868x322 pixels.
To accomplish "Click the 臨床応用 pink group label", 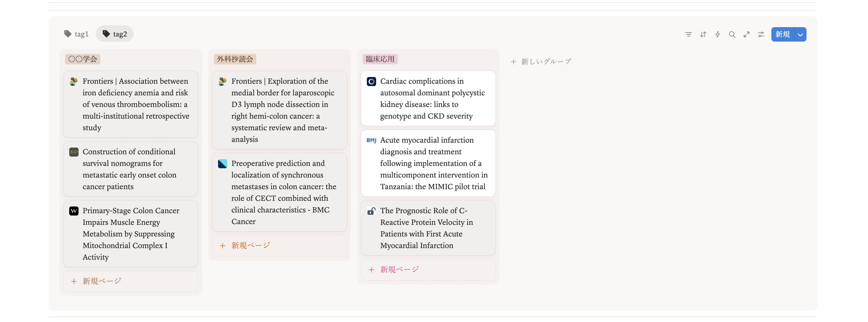I will click(380, 59).
